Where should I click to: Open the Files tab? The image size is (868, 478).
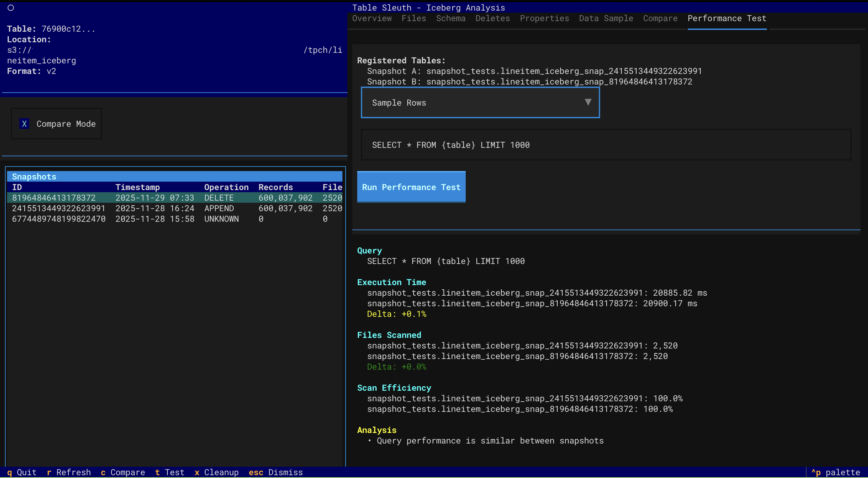[414, 18]
